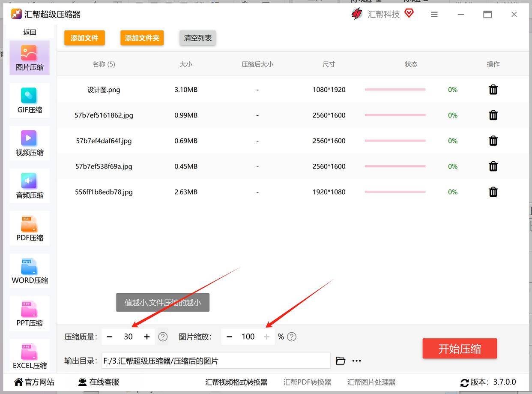Open the 视频压缩 sidebar tool
Screen dimensions: 532x394
click(30, 143)
